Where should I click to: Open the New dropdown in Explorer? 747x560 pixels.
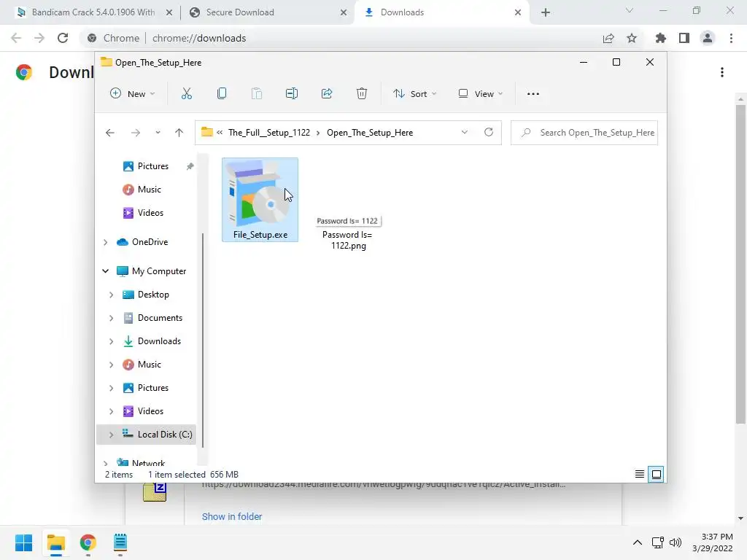point(133,94)
